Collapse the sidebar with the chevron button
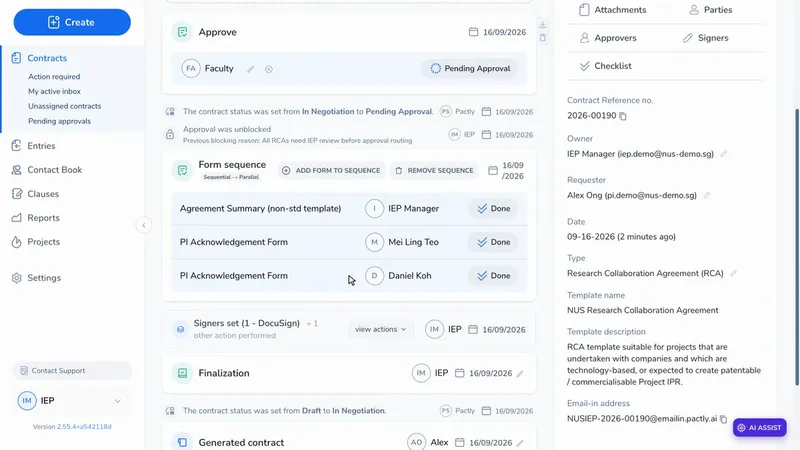 144,225
